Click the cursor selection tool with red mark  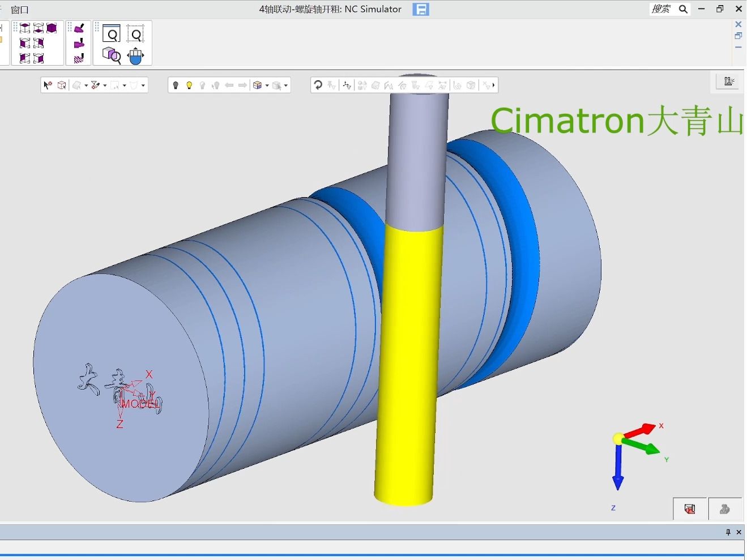pos(48,85)
